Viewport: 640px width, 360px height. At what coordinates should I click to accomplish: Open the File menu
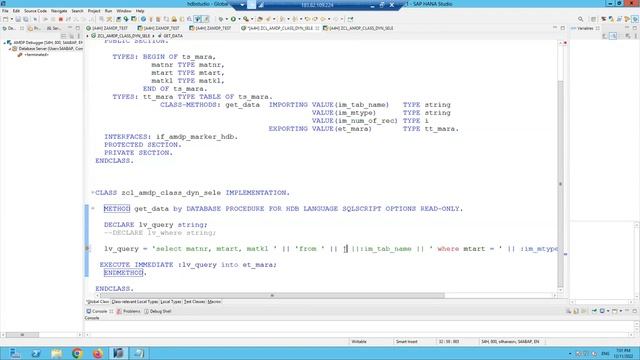pyautogui.click(x=5, y=11)
